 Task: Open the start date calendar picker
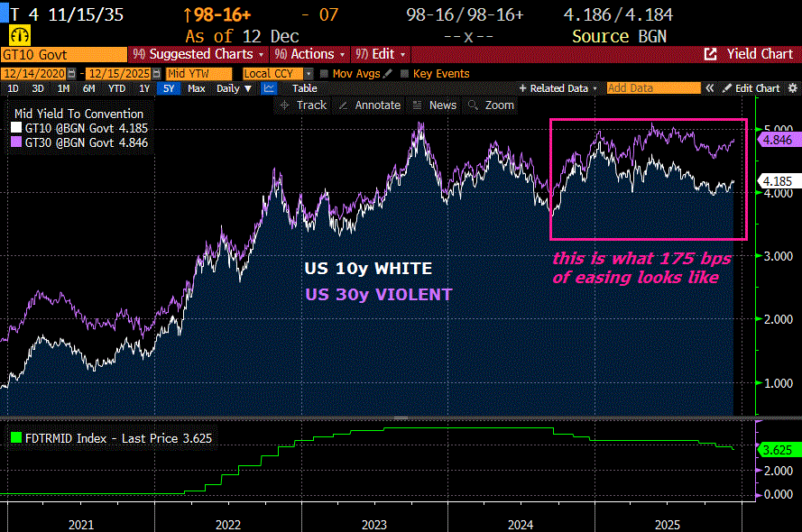tap(72, 74)
